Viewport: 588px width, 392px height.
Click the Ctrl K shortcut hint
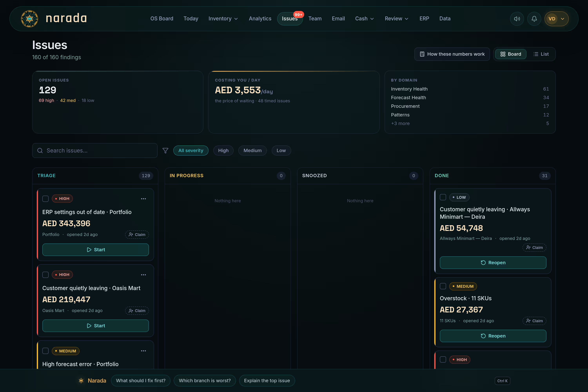tap(502, 381)
